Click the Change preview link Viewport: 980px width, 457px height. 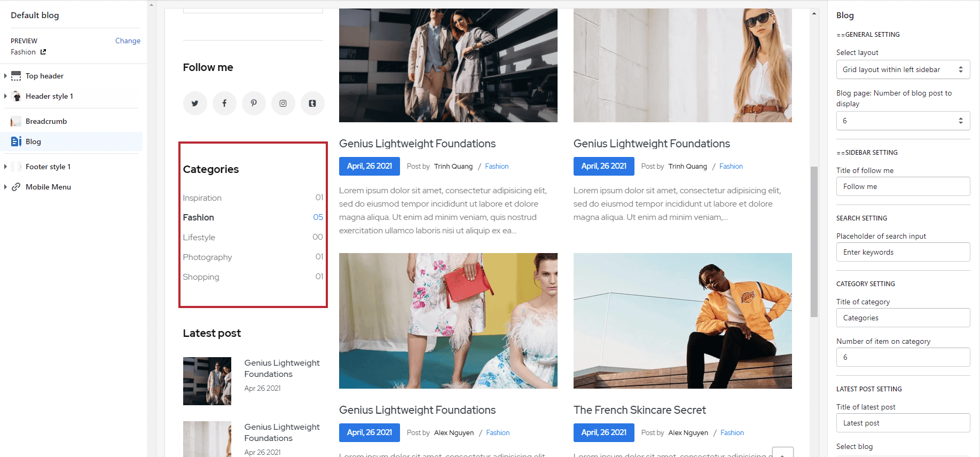click(x=128, y=41)
